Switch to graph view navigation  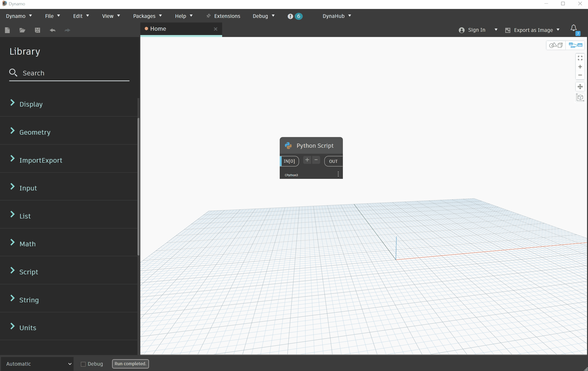tap(575, 45)
